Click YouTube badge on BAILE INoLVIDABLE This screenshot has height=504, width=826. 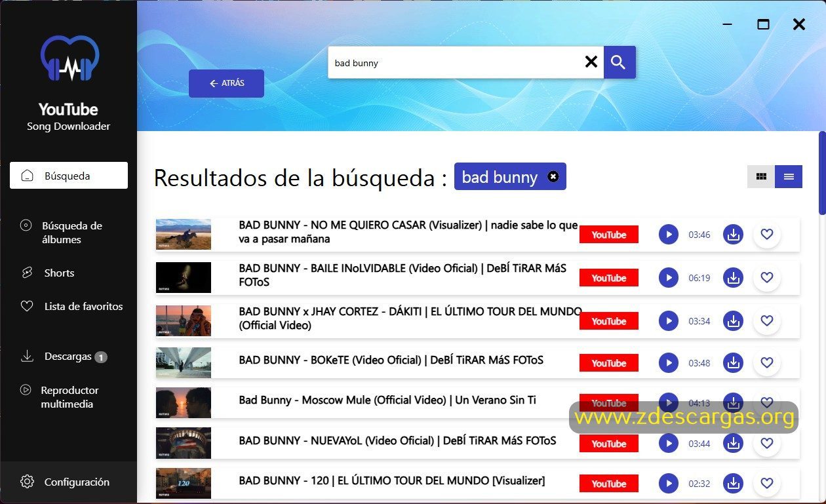coord(609,278)
